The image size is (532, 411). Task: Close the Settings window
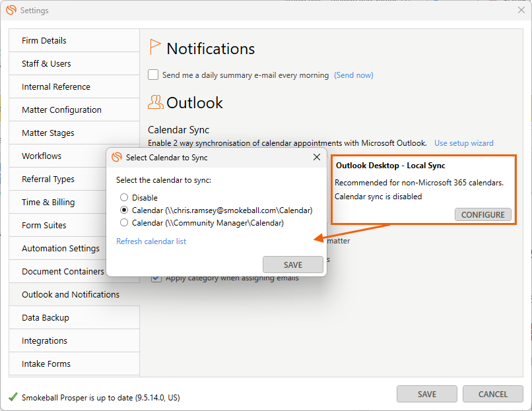pyautogui.click(x=521, y=10)
